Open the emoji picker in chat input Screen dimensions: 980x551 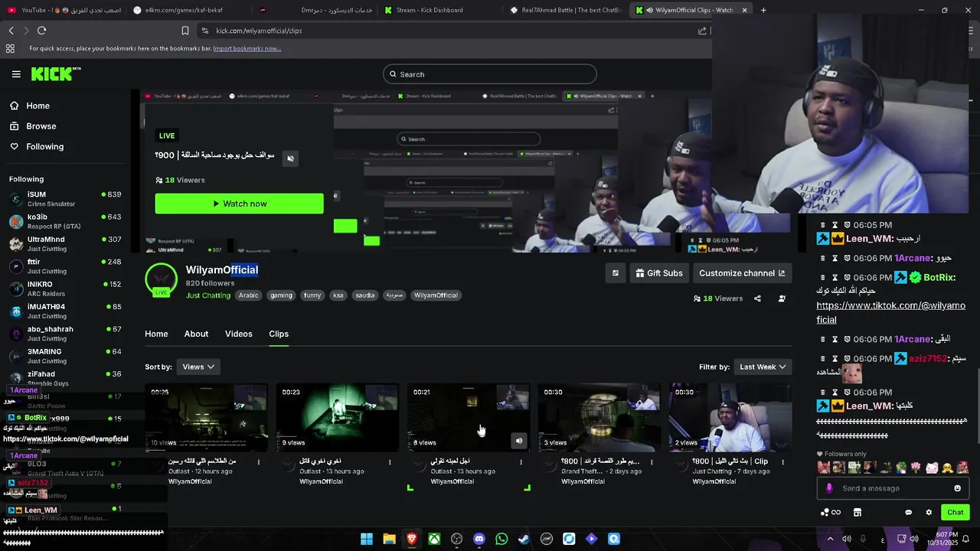(x=957, y=488)
